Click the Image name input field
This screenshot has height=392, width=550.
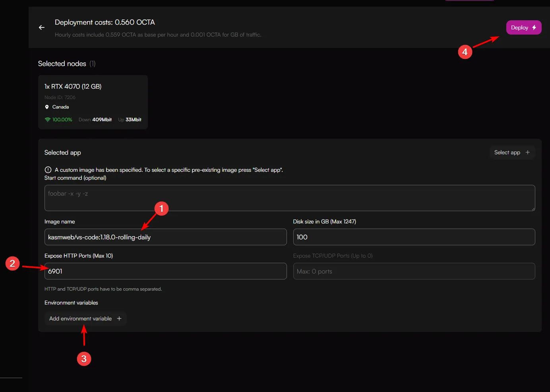tap(165, 237)
